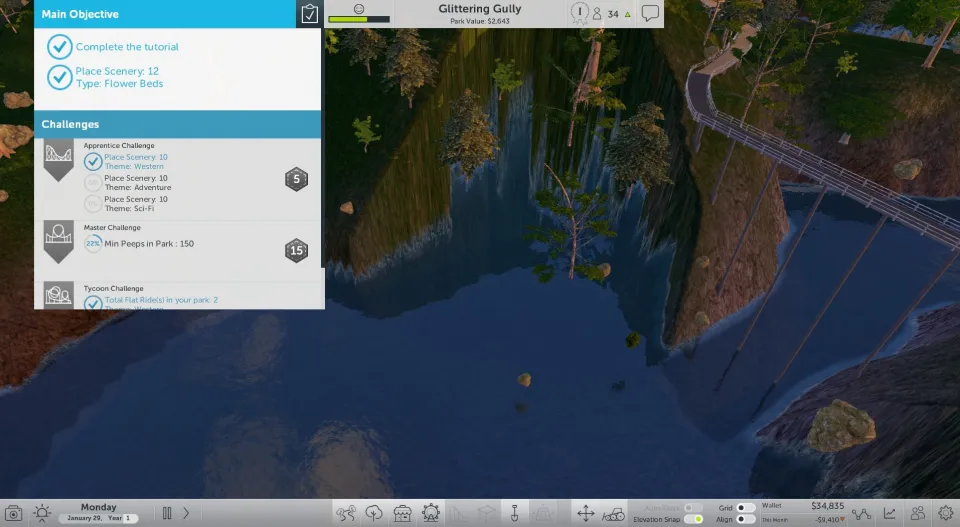
Task: Click the park happiness rating bar
Action: [x=359, y=18]
